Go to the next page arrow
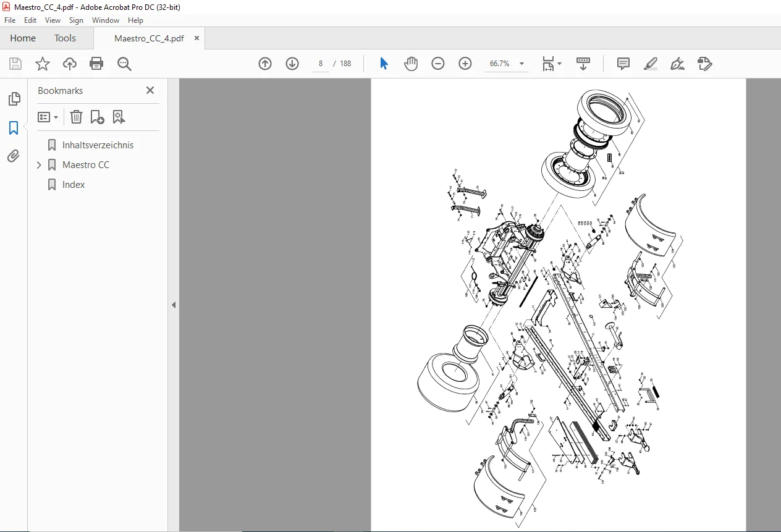 pos(292,64)
